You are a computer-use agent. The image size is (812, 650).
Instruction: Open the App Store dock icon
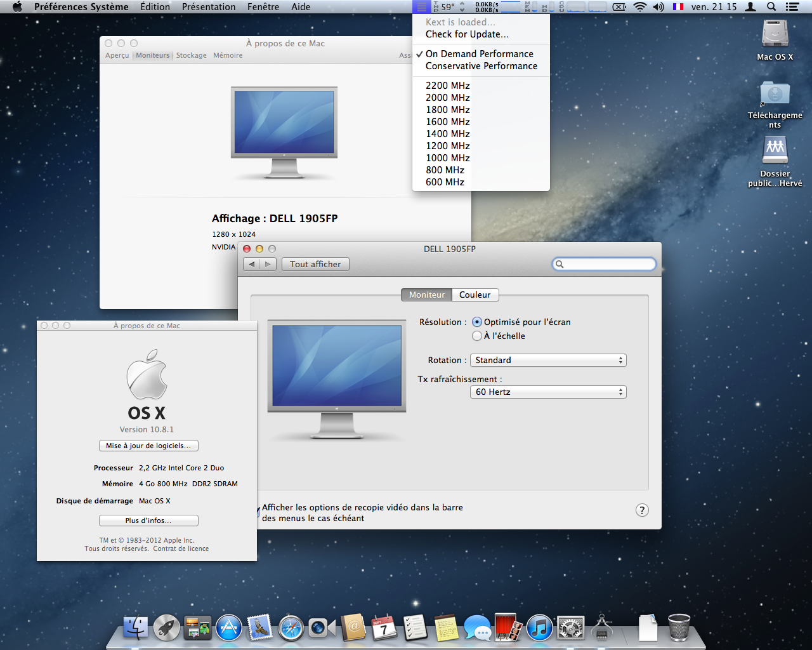(x=229, y=628)
